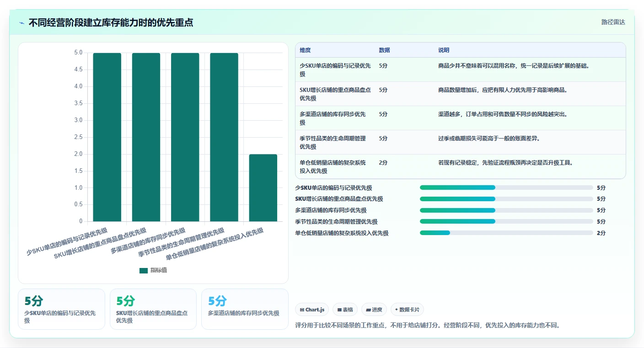Screen dimensions: 644x348
Task: Click the header icon beside the title
Action: [x=22, y=23]
